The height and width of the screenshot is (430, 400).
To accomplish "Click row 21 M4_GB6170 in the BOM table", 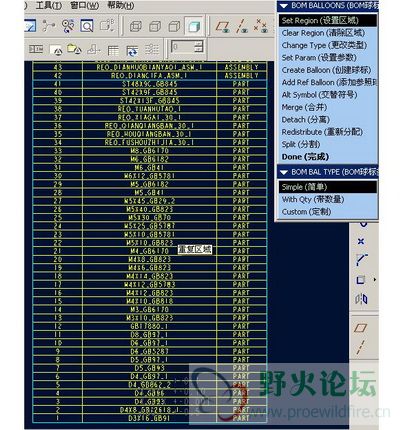I will click(150, 251).
